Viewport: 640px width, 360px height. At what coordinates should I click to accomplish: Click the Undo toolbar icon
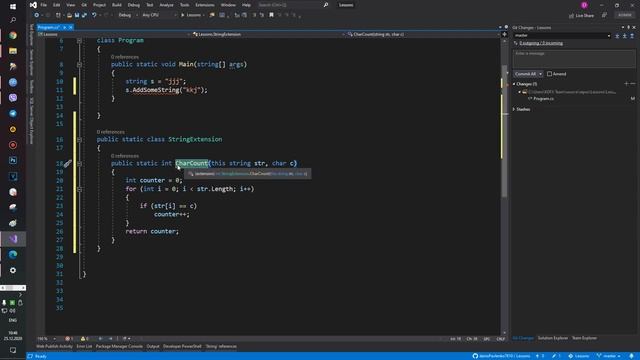94,15
